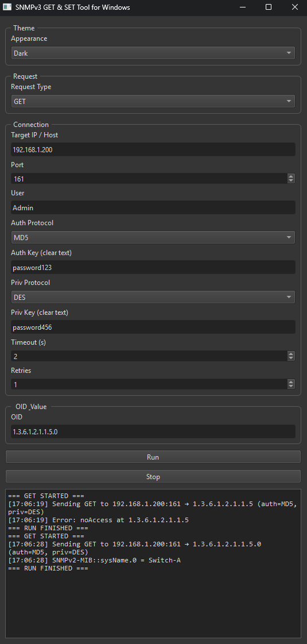The height and width of the screenshot is (644, 307).
Task: Click the Target IP / Host input field
Action: 153,149
